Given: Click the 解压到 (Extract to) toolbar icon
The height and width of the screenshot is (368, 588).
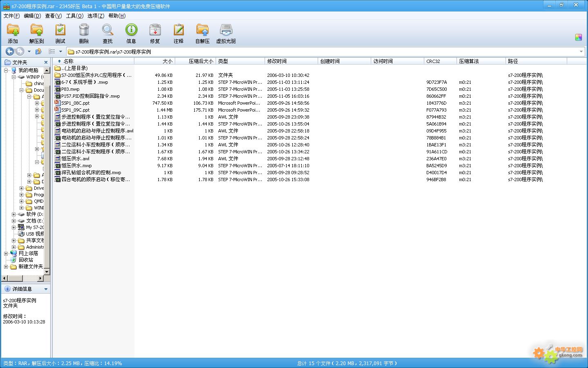Looking at the screenshot, I should [x=37, y=30].
